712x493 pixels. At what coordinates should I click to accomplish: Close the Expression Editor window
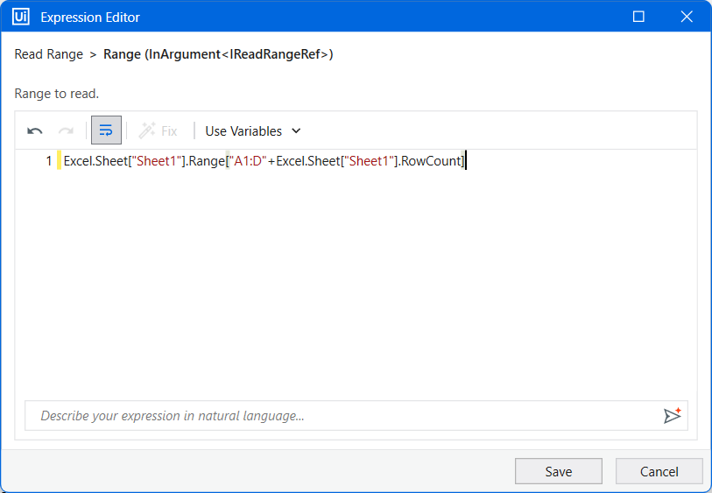pos(687,17)
